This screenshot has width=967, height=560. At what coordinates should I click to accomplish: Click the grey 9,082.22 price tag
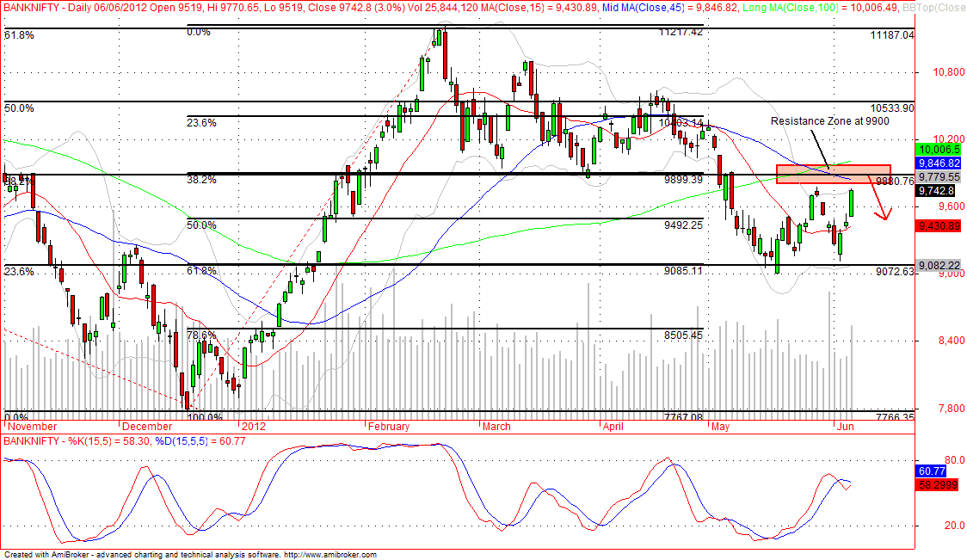pos(939,266)
